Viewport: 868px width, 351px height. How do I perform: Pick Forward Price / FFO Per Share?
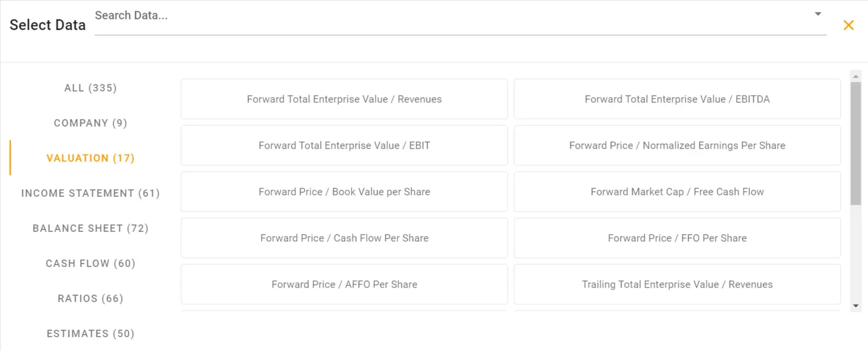coord(677,238)
